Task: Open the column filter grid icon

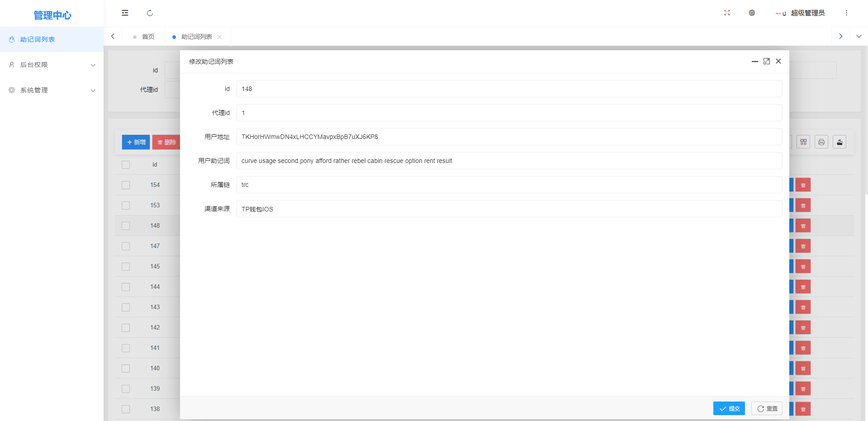Action: coord(803,142)
